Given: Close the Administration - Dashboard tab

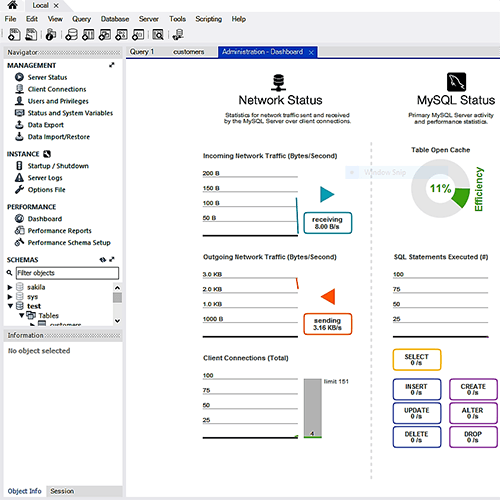Looking at the screenshot, I should [311, 53].
